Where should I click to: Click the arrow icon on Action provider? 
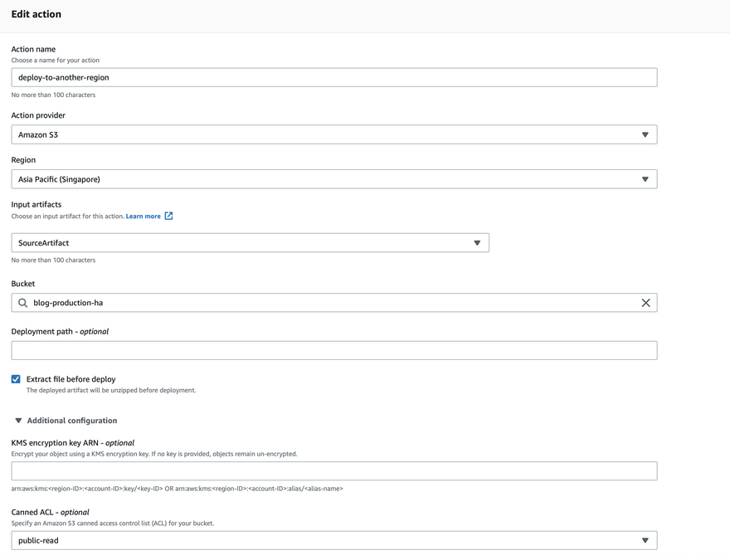[645, 134]
